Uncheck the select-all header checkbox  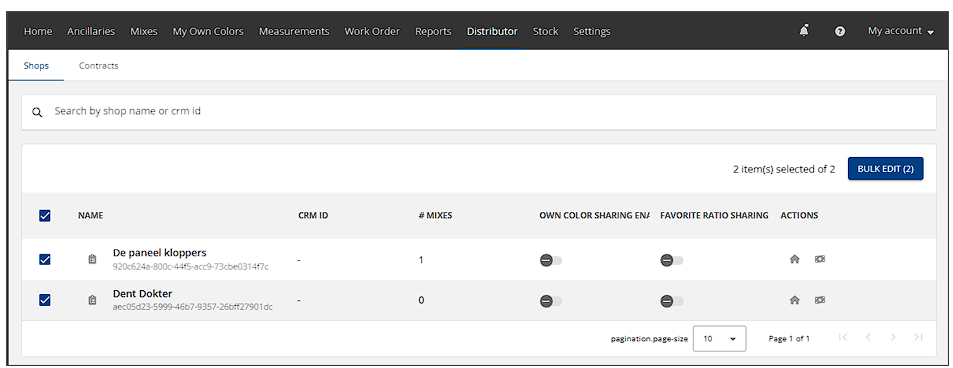coord(44,215)
